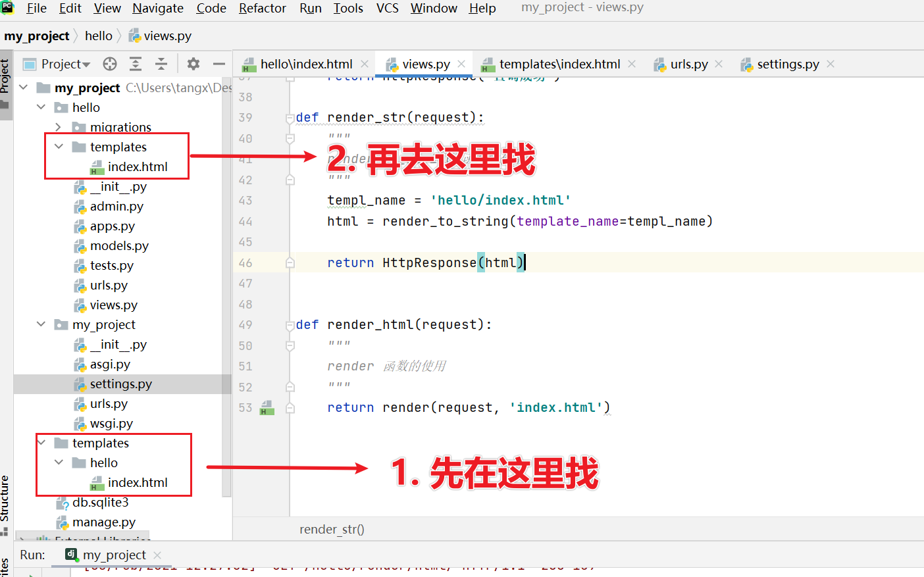
Task: Open the VCS menu
Action: click(x=388, y=8)
